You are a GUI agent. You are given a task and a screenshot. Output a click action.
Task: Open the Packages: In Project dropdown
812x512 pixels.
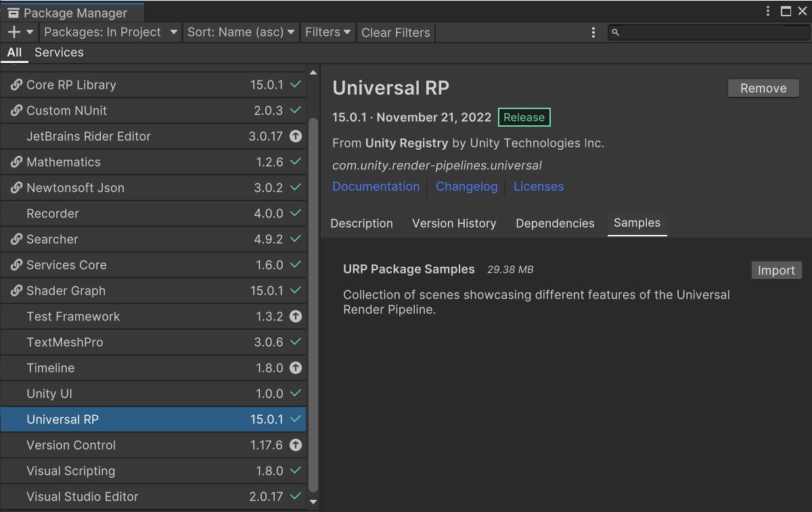tap(110, 32)
